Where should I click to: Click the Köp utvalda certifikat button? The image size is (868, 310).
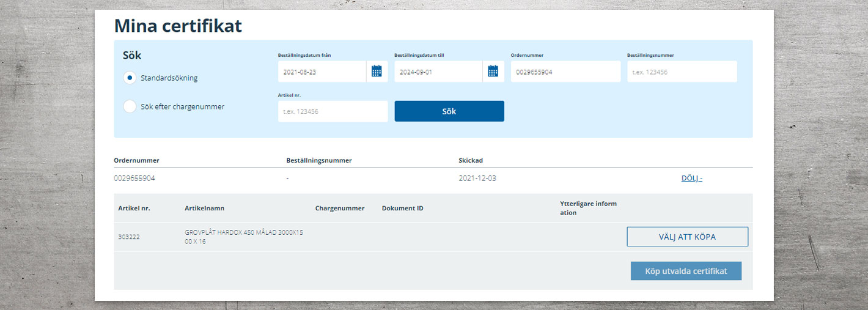click(686, 271)
